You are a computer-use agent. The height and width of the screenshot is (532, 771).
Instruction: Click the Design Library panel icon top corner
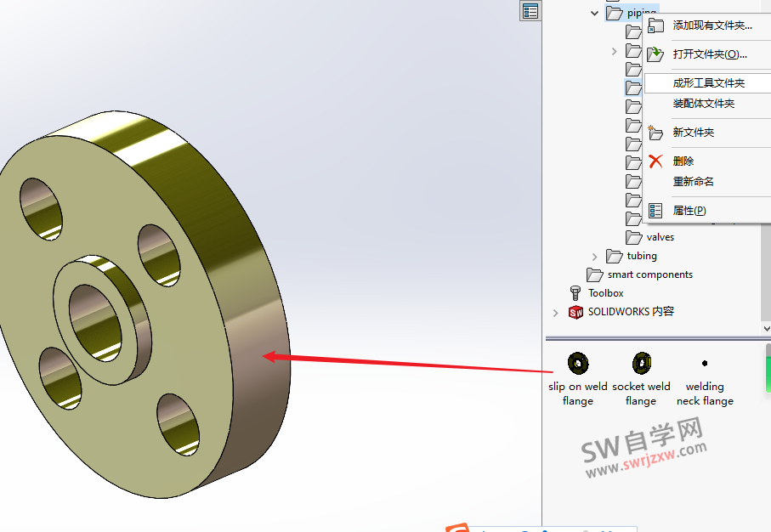pos(530,11)
